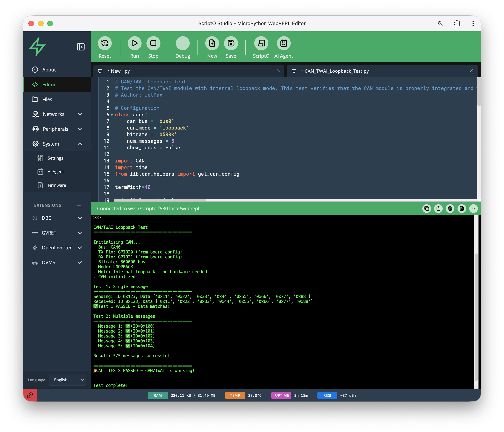Click the Reset device icon
The width and height of the screenshot is (504, 432).
pos(105,43)
